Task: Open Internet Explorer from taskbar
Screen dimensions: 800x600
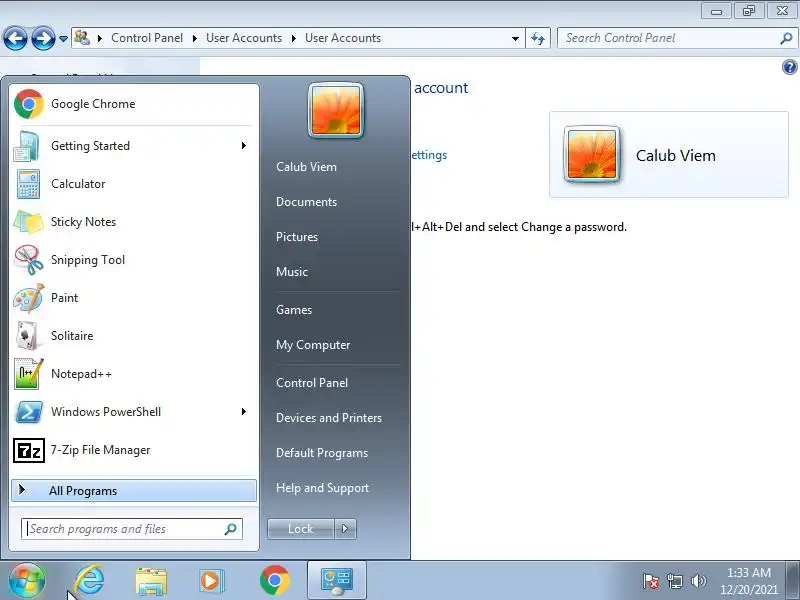Action: (89, 580)
